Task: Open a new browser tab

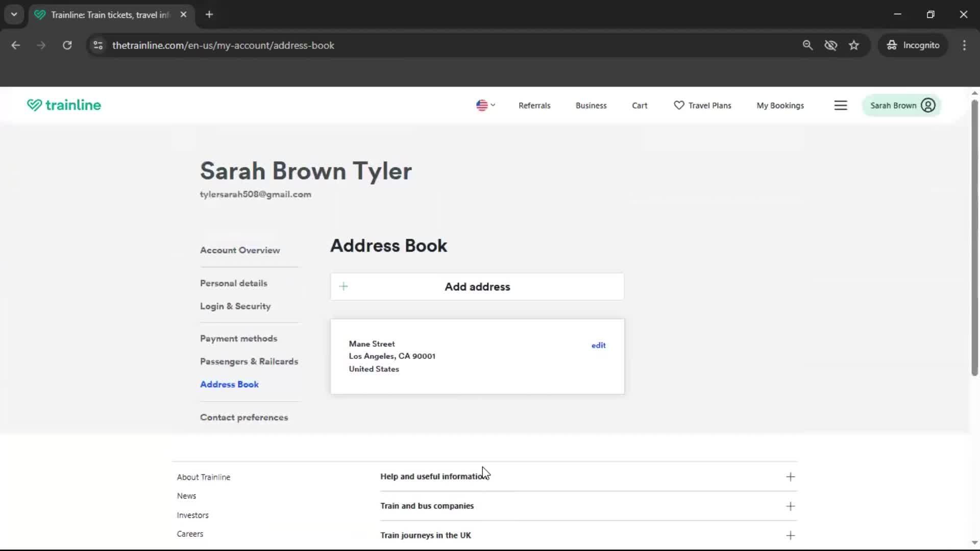Action: [x=209, y=14]
